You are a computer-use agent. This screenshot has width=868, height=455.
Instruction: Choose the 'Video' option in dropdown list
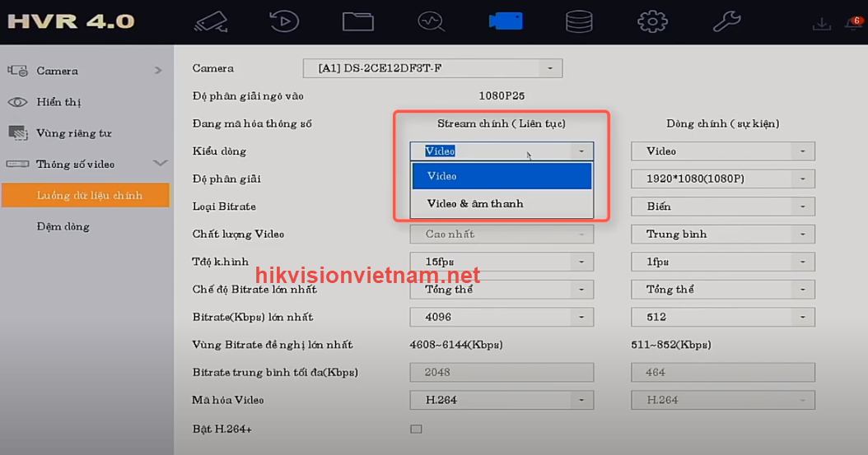pyautogui.click(x=502, y=176)
